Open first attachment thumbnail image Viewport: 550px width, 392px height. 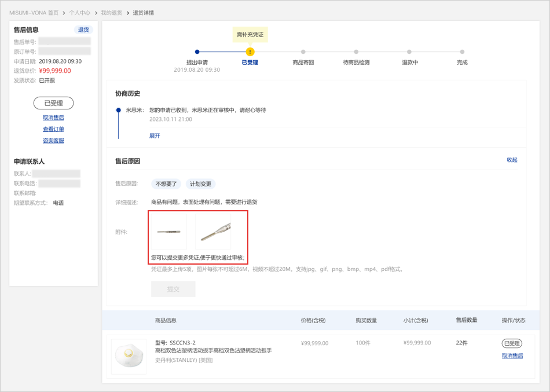168,232
